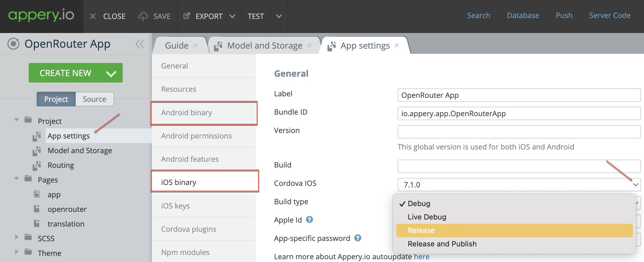
Task: Click the Apple Id help icon
Action: coord(309,220)
